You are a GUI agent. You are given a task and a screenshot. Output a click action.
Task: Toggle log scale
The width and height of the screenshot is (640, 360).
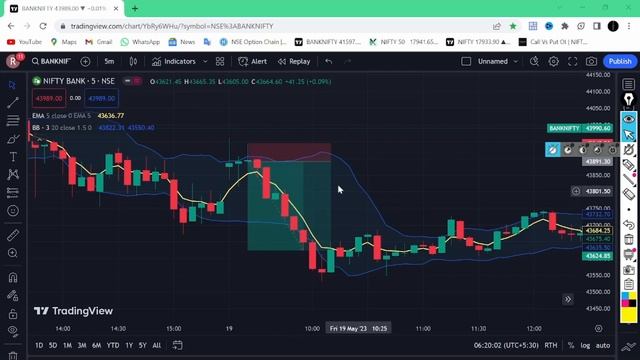click(x=585, y=345)
